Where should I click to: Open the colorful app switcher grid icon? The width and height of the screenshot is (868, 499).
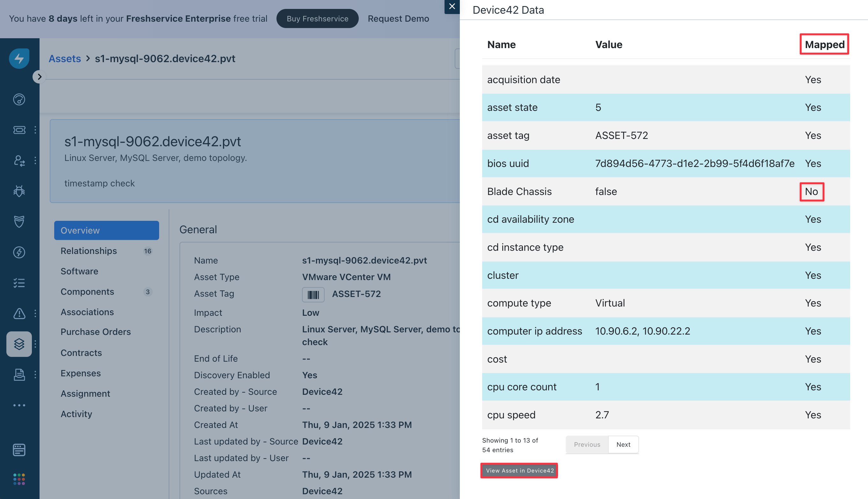pyautogui.click(x=19, y=479)
